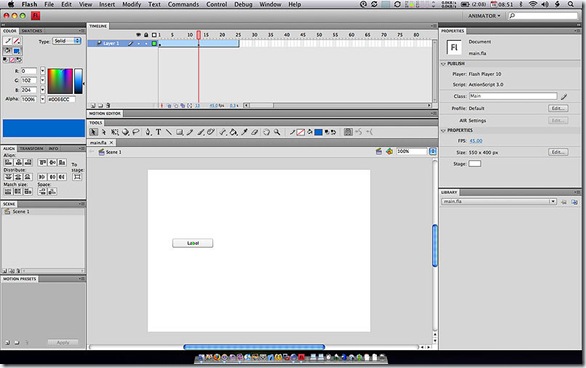Toggle lock column for all layers
Image resolution: width=586 pixels, height=368 pixels.
pos(146,35)
